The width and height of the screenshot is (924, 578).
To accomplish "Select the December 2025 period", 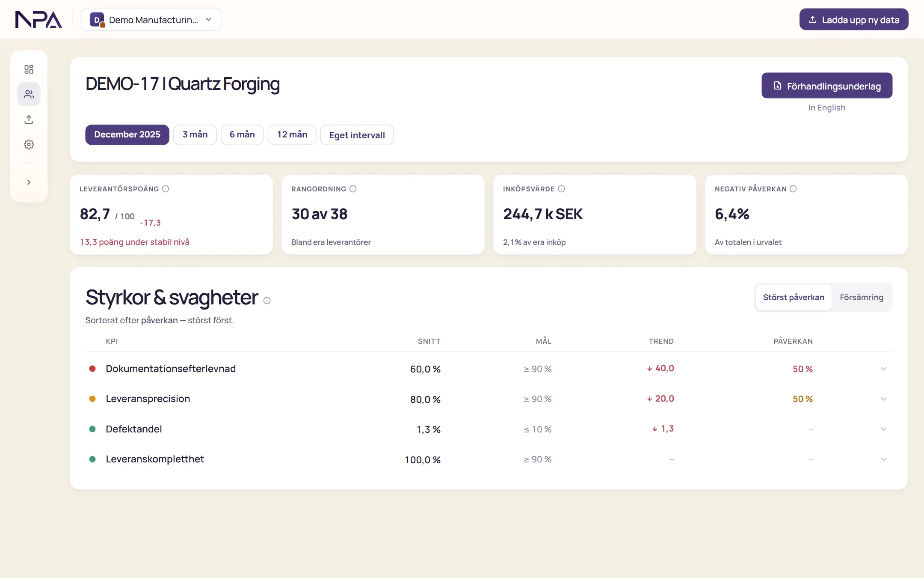I will coord(127,135).
